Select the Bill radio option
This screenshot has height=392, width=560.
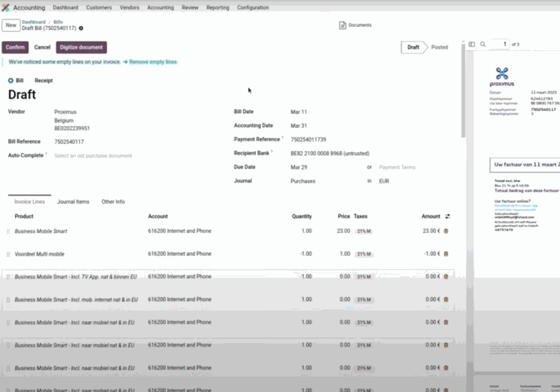(11, 80)
